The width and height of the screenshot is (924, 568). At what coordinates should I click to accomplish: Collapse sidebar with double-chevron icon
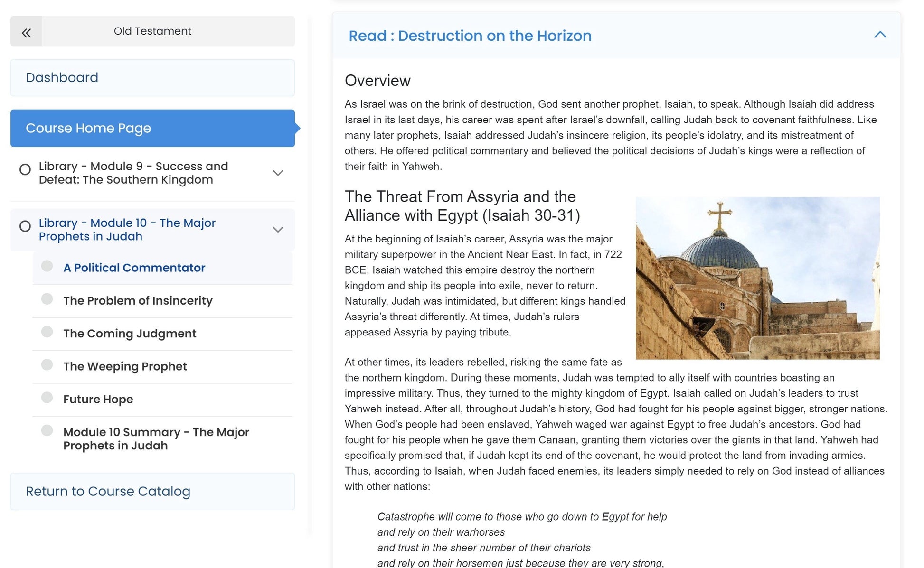pos(26,32)
